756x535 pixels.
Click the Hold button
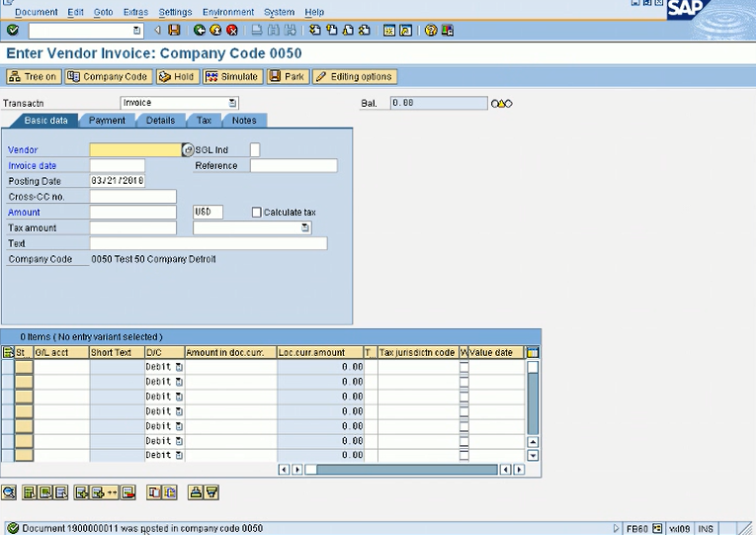(178, 77)
